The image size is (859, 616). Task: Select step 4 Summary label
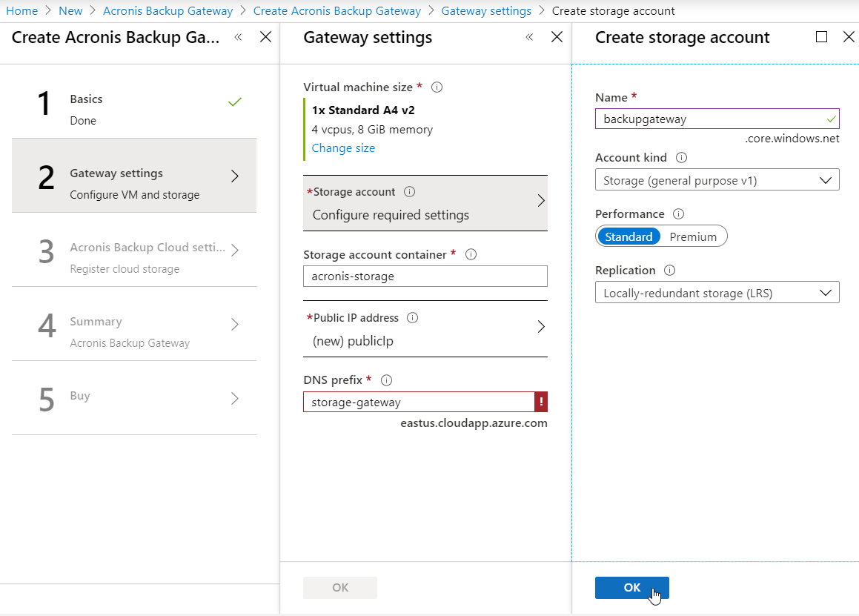tap(96, 322)
